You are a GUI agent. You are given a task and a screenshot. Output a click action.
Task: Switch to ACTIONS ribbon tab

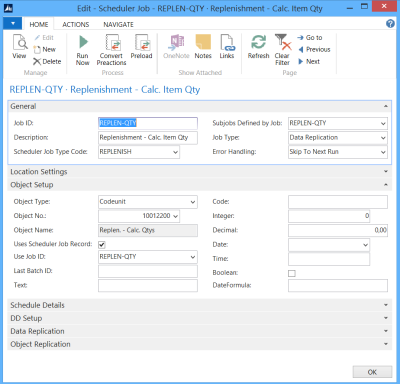click(x=76, y=24)
